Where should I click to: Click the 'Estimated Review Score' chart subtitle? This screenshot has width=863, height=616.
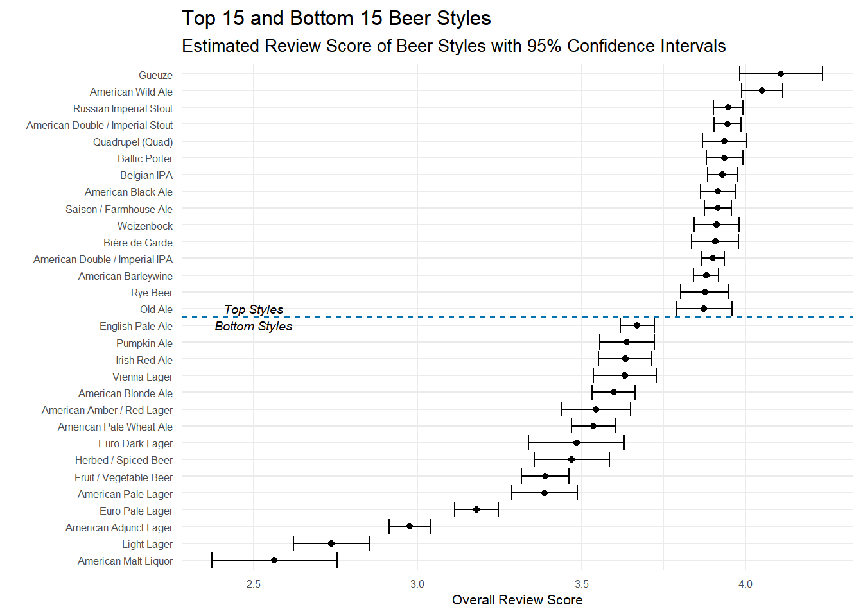coord(453,46)
